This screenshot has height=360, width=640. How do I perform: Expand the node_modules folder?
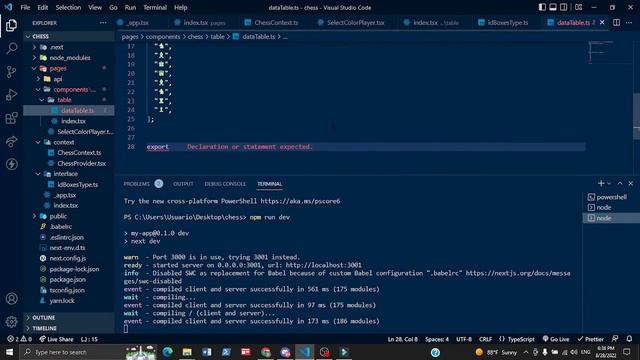[69, 58]
